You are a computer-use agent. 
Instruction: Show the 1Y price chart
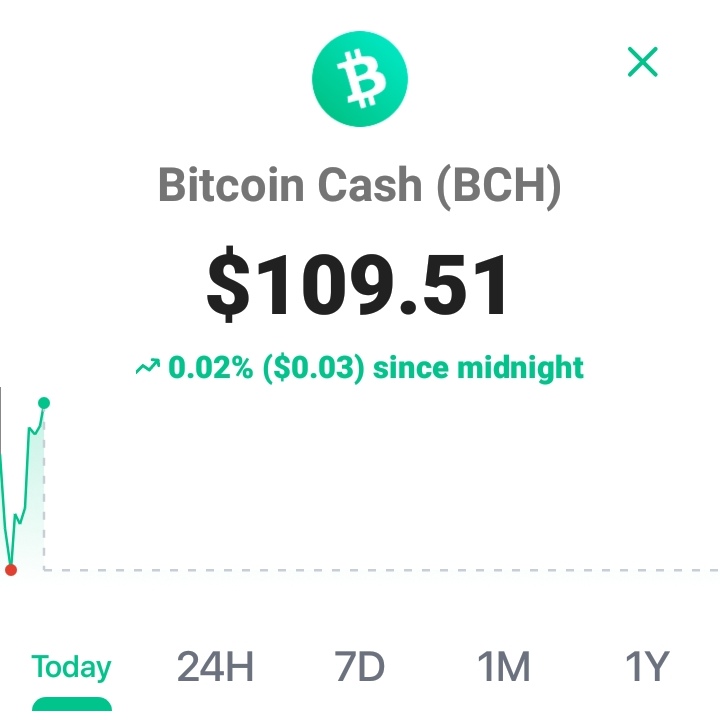647,666
